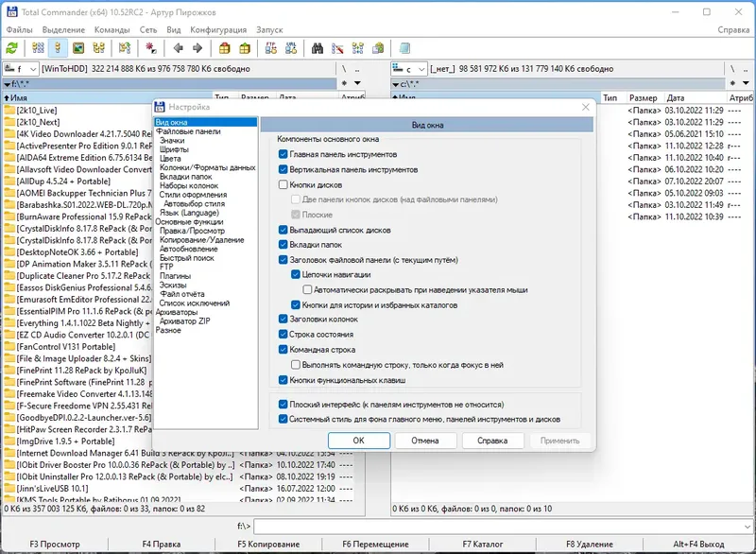756x554 pixels.
Task: Launch Multi-Rename tool icon in toolbar
Action: click(337, 48)
